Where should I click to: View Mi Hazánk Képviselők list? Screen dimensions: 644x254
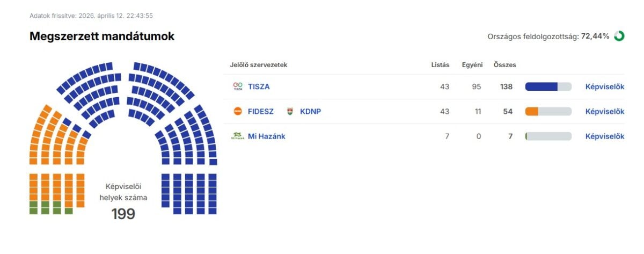tap(604, 136)
